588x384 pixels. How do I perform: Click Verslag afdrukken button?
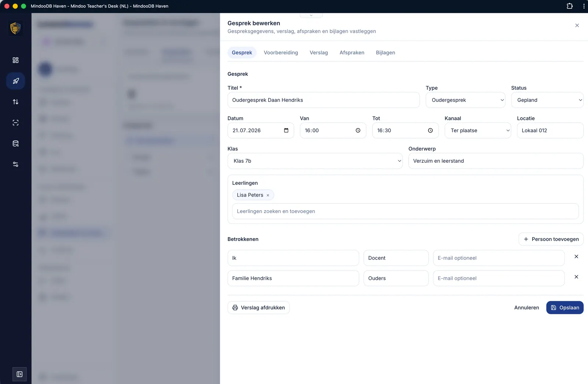click(x=258, y=308)
